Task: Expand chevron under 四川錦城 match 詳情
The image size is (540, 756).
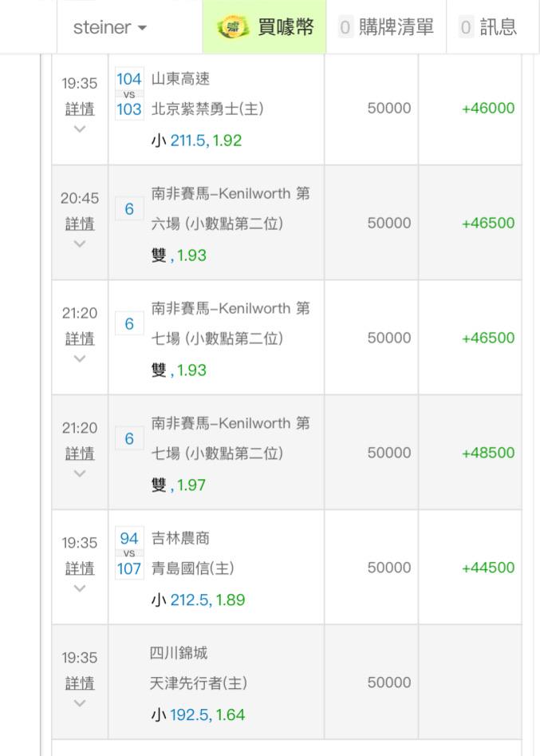Action: [x=80, y=703]
